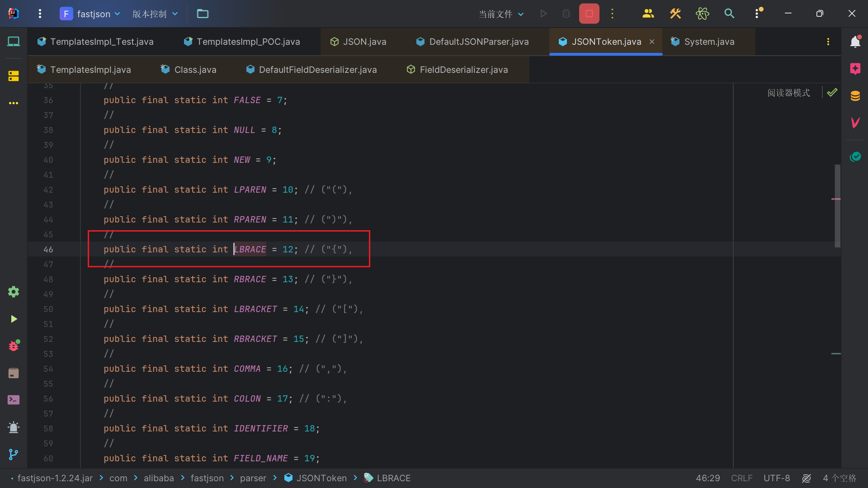Show more tool windows ellipsis

pos(14,103)
